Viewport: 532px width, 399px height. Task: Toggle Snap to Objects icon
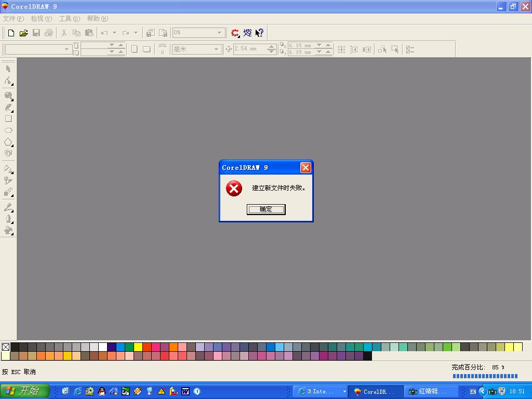click(366, 49)
